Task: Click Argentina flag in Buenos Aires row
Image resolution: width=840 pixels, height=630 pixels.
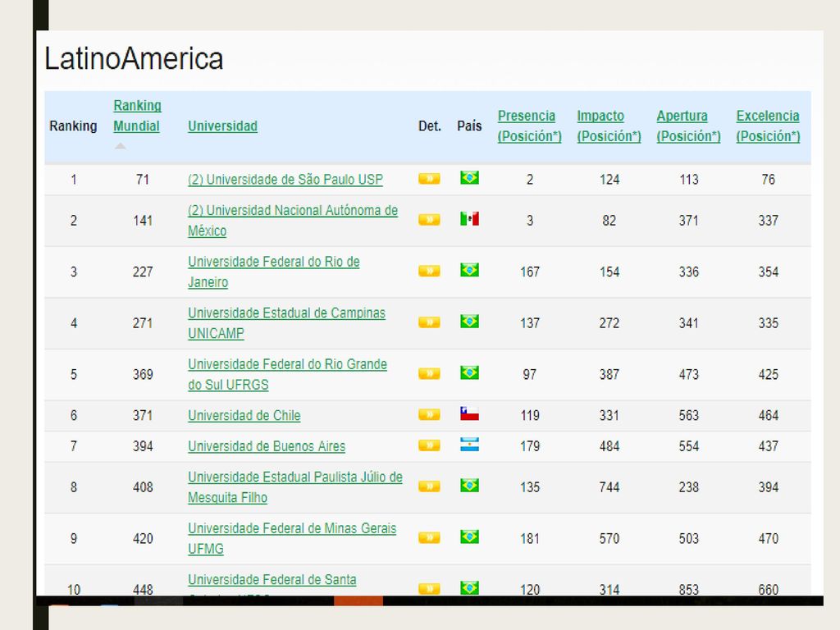Action: click(469, 445)
